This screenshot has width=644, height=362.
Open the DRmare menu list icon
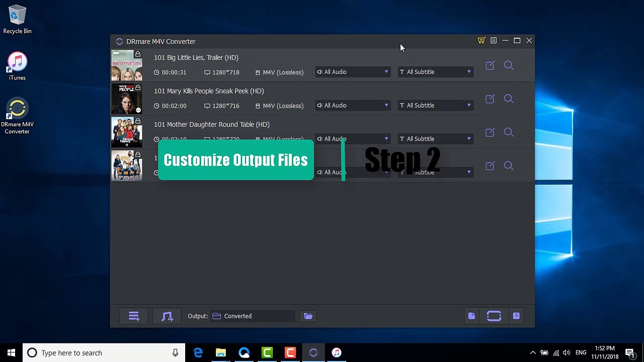click(x=494, y=41)
